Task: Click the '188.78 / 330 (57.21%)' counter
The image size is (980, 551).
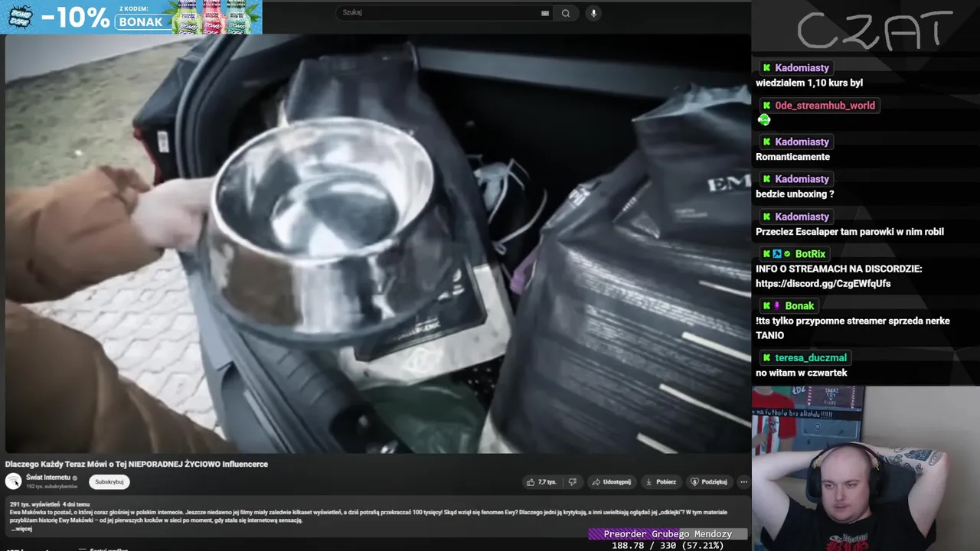Action: click(x=668, y=546)
